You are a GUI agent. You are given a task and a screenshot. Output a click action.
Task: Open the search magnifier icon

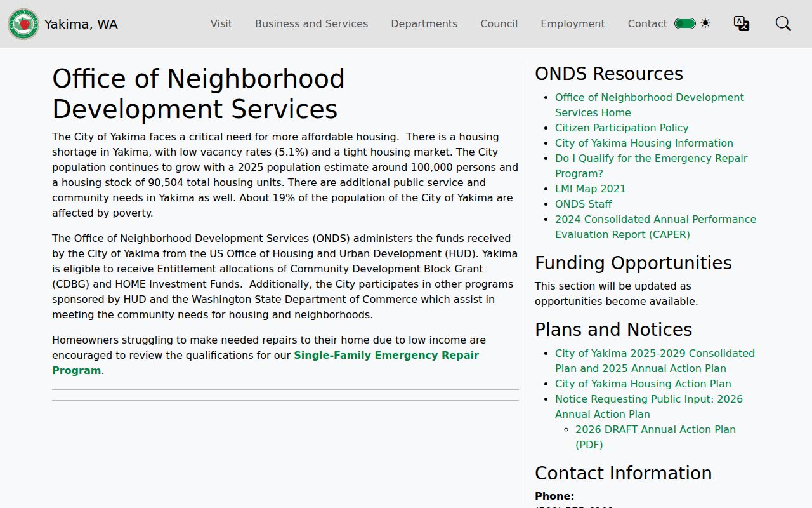click(783, 23)
